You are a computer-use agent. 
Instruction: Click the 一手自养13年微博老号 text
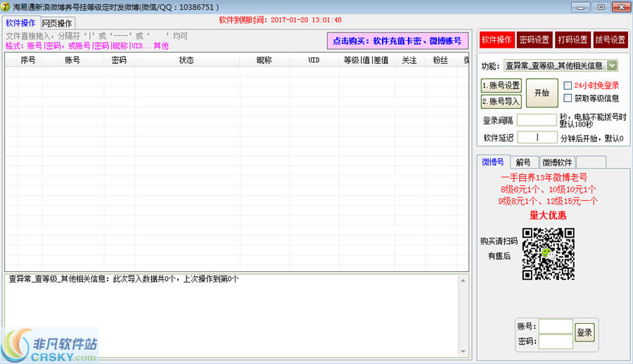(x=544, y=178)
